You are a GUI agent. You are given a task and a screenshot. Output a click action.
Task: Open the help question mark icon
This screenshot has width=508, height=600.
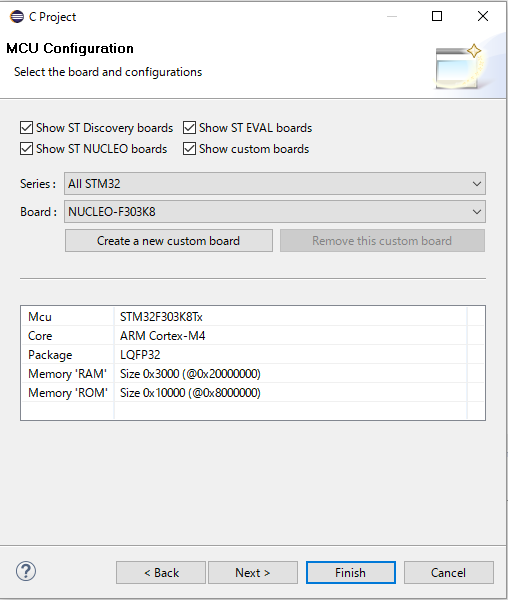point(26,571)
